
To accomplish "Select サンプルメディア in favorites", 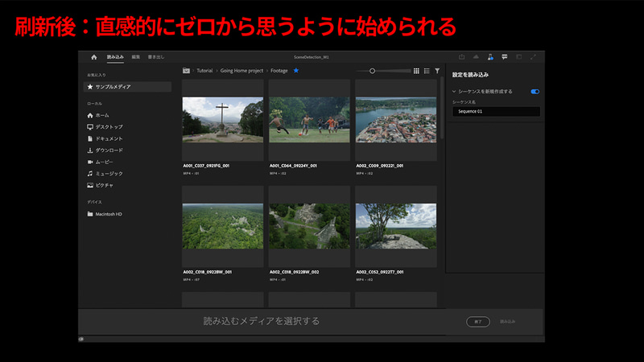I will (127, 87).
